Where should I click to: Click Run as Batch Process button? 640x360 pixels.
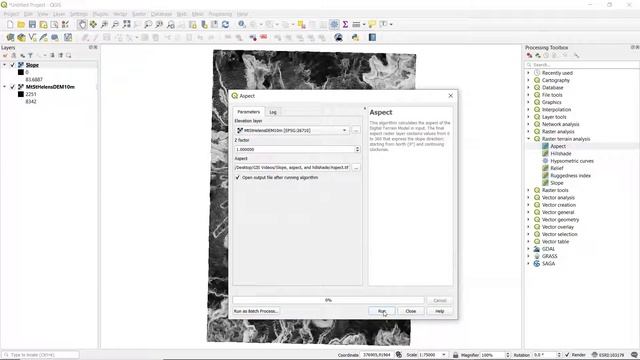point(256,311)
